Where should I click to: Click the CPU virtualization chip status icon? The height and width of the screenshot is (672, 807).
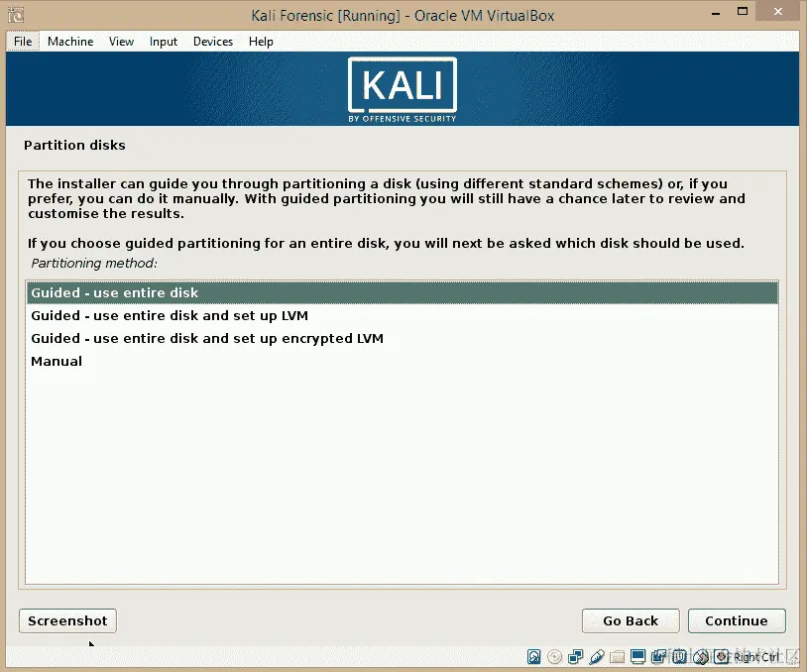point(679,656)
